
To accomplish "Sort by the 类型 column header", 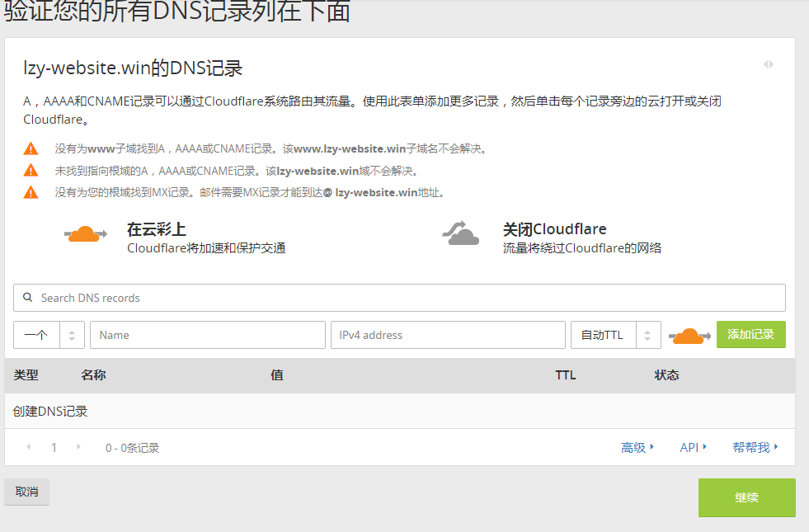I will 26,375.
